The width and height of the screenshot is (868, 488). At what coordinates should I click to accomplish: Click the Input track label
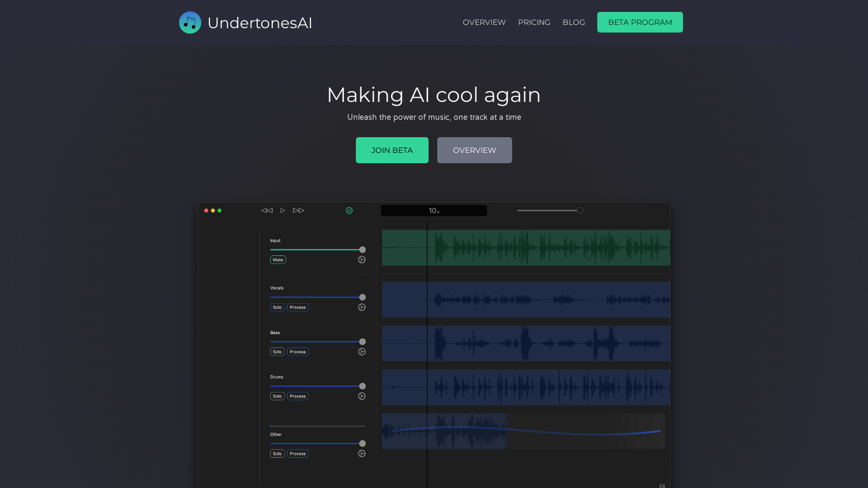276,241
